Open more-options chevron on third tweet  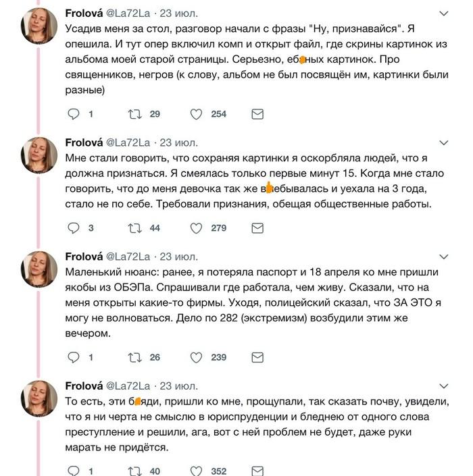[x=443, y=257]
